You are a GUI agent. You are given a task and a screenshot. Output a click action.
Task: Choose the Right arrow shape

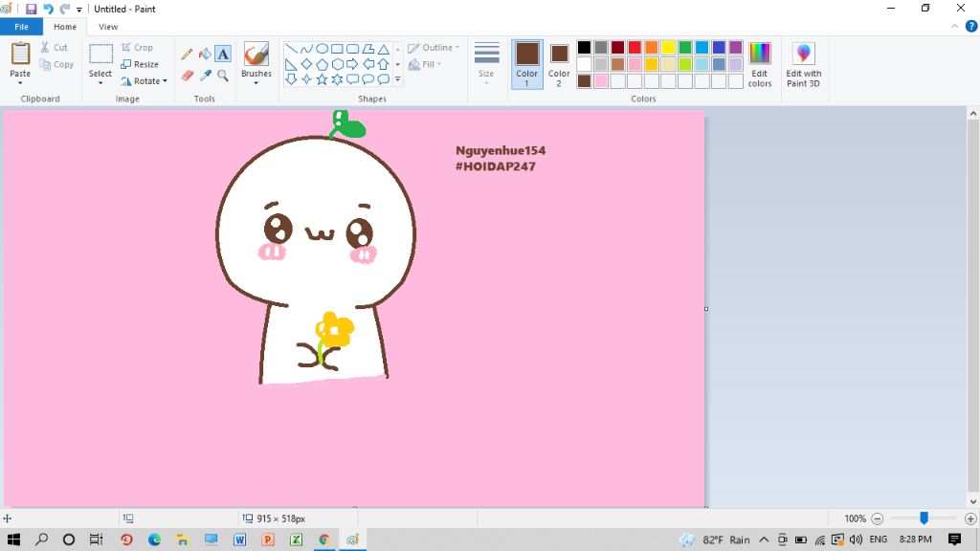(x=352, y=64)
